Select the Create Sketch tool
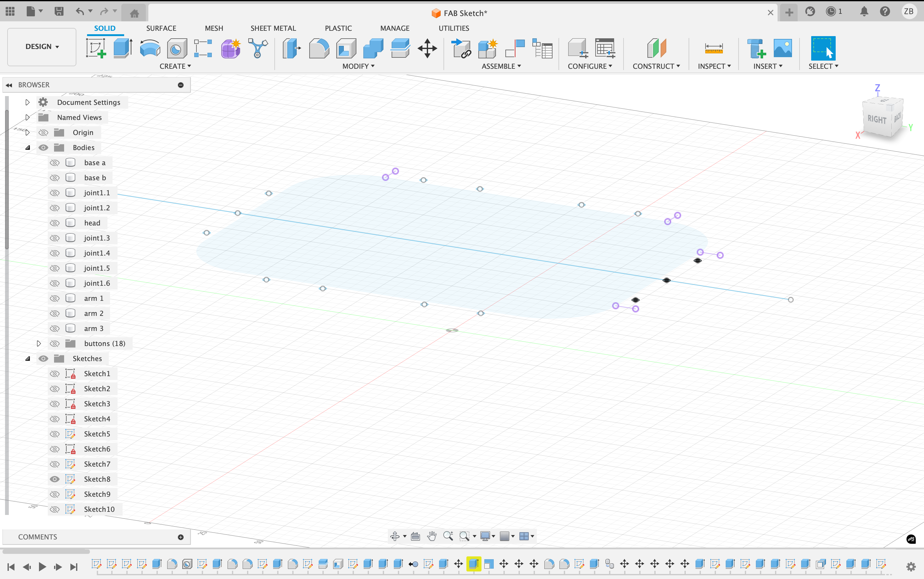Image resolution: width=924 pixels, height=579 pixels. point(96,48)
